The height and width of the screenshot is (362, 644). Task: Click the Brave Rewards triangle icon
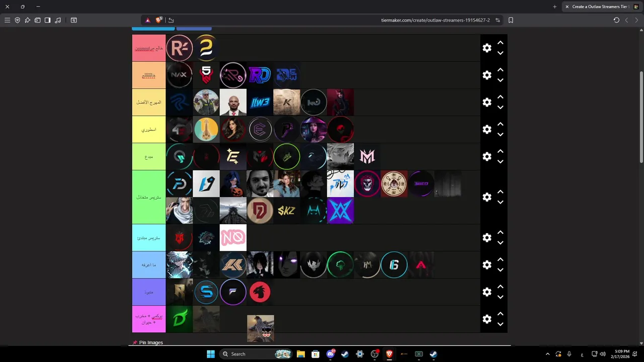coord(147,20)
